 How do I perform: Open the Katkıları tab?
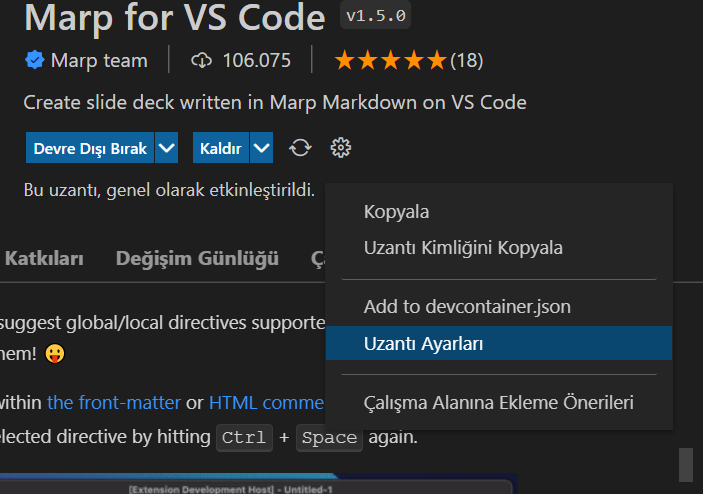point(44,259)
